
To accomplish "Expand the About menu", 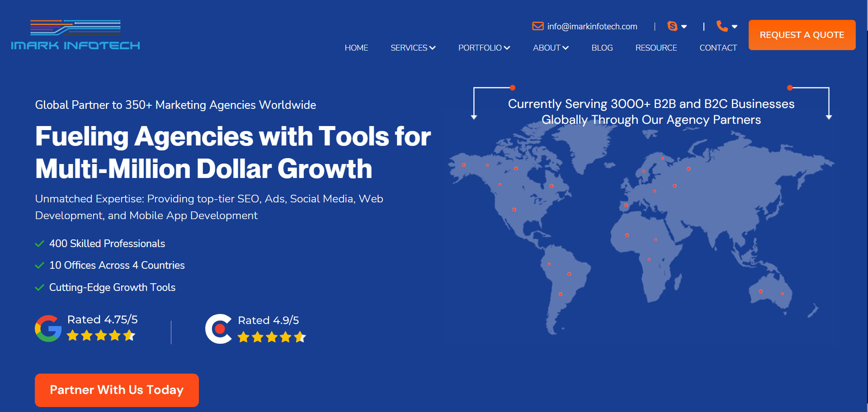I will [550, 48].
